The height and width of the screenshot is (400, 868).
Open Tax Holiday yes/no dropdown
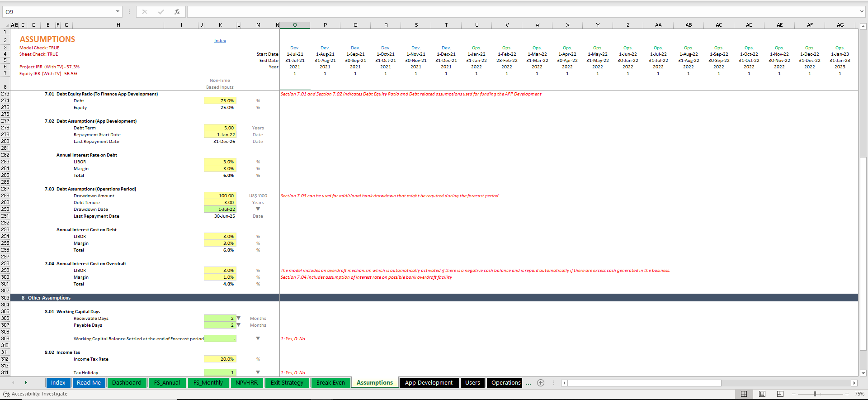pos(258,372)
